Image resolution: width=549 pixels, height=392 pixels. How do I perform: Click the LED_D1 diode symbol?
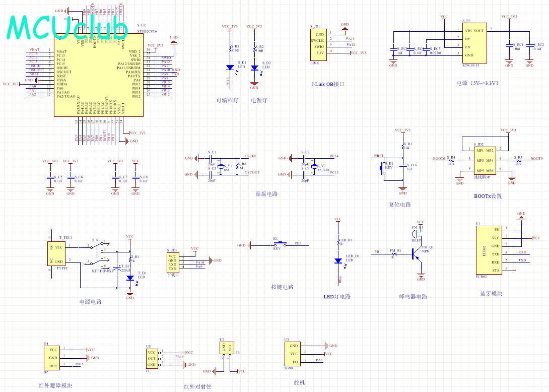[338, 260]
